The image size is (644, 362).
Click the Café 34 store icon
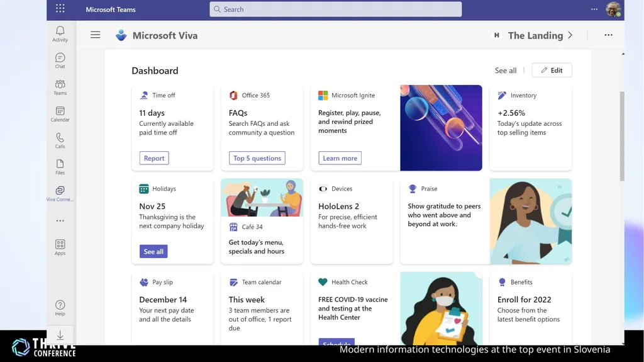tap(233, 227)
